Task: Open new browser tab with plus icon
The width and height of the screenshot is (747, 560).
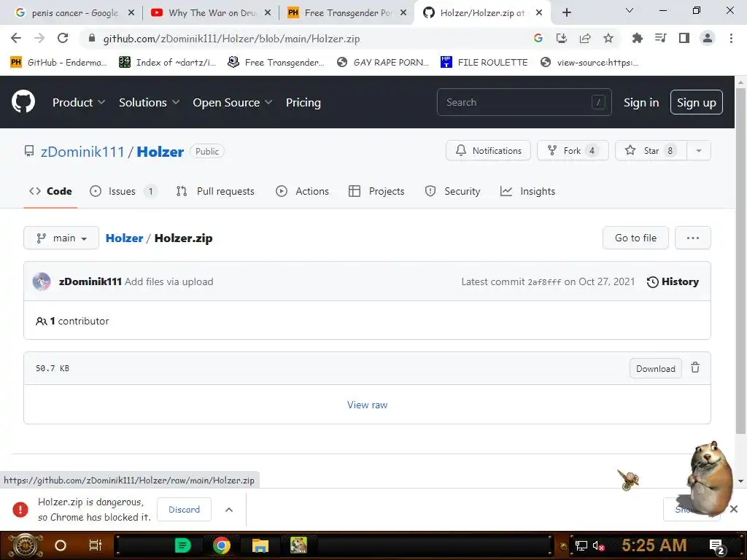Action: [566, 13]
